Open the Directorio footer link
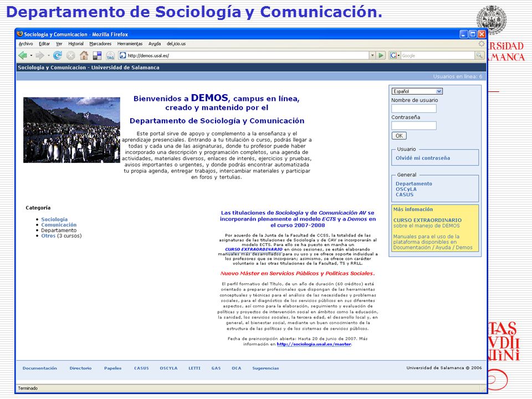Screen dimensions: 532x399 (80, 368)
